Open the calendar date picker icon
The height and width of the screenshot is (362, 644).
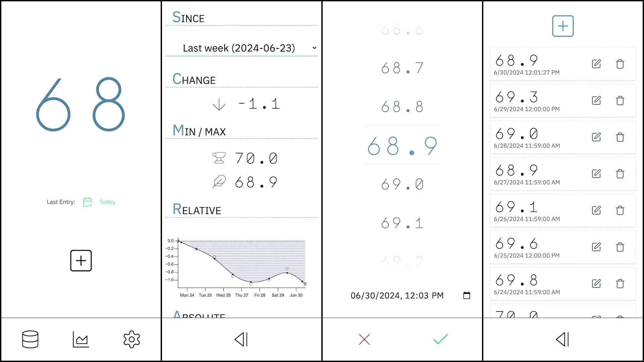[467, 295]
